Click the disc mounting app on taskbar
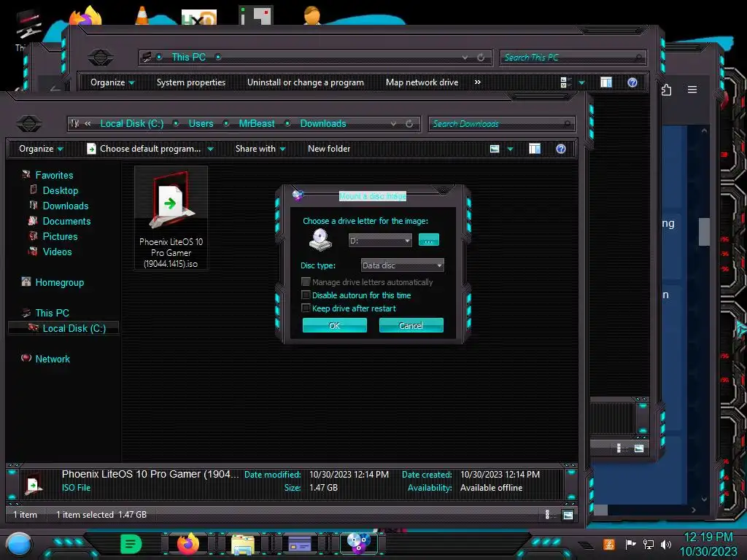 pos(358,543)
